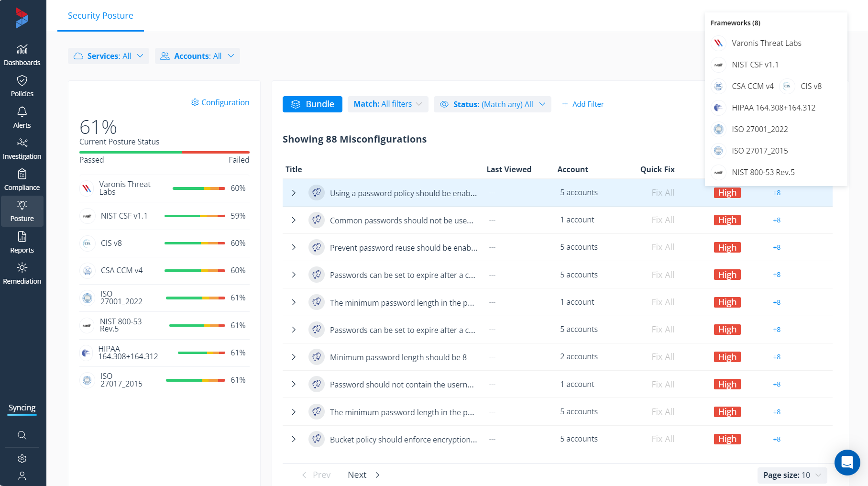Open the Accounts filter dropdown
Image resolution: width=868 pixels, height=486 pixels.
(x=197, y=56)
